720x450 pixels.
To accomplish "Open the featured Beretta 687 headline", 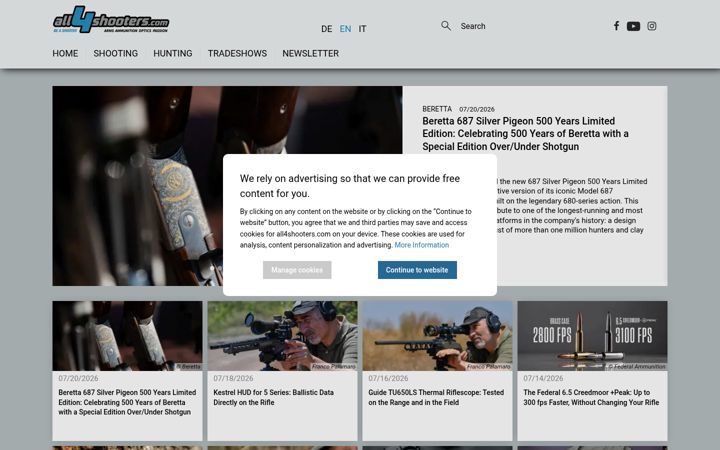I will [x=525, y=134].
